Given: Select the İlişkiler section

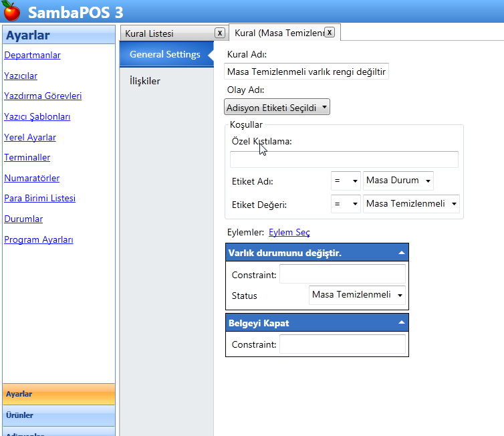Looking at the screenshot, I should 145,82.
